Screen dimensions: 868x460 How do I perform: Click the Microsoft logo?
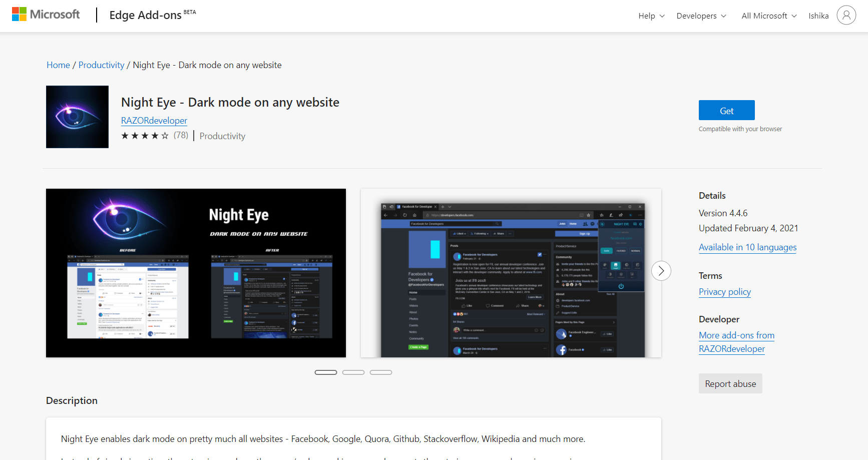(46, 14)
